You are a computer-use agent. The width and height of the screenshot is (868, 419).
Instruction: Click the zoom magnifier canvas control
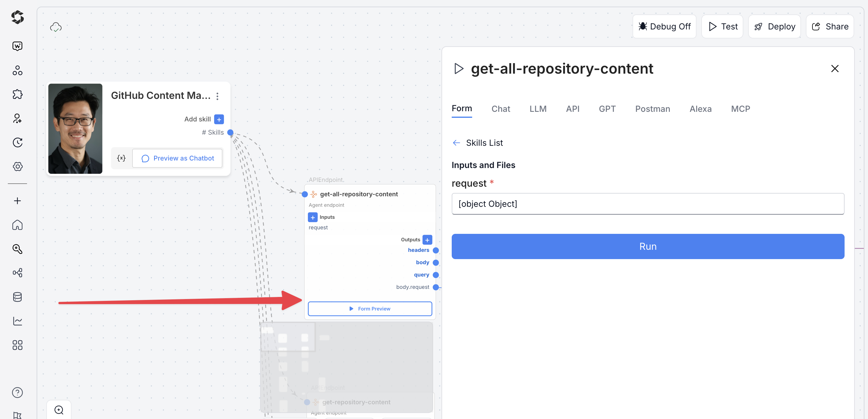[x=59, y=410]
